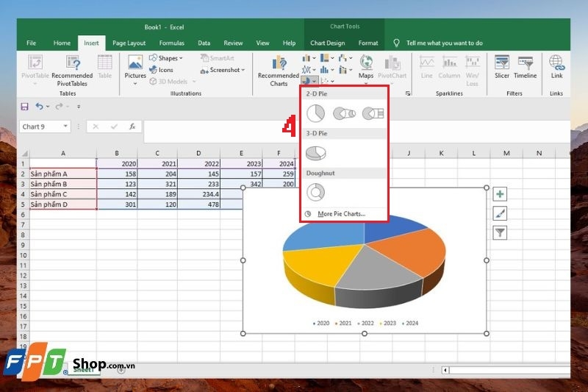Viewport: 588px width, 392px height.
Task: Select the 3-D Pie chart type
Action: coord(316,153)
